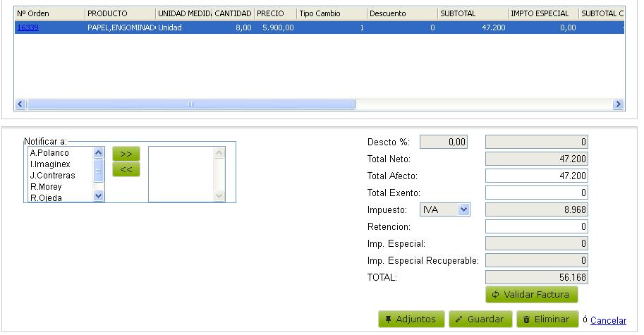This screenshot has height=335, width=644.
Task: Click the Unidad cell in the row
Action: [x=184, y=28]
